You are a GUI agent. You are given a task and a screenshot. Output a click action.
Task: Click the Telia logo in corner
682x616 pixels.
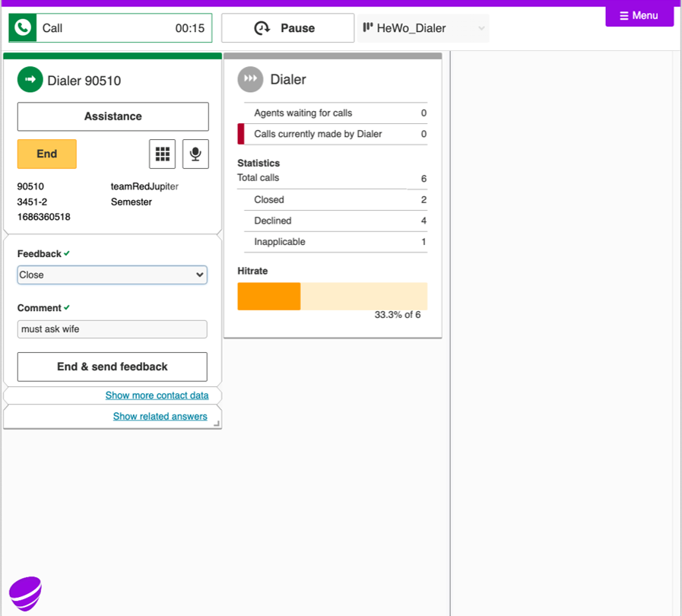(x=25, y=593)
